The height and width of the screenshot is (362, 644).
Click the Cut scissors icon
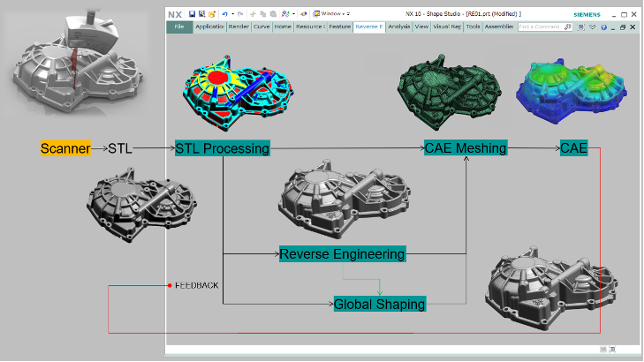[253, 14]
